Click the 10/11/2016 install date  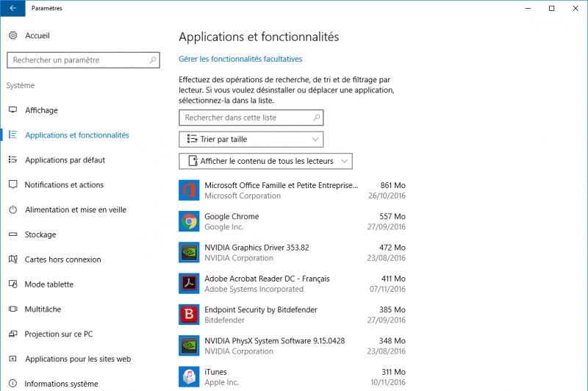tap(388, 382)
